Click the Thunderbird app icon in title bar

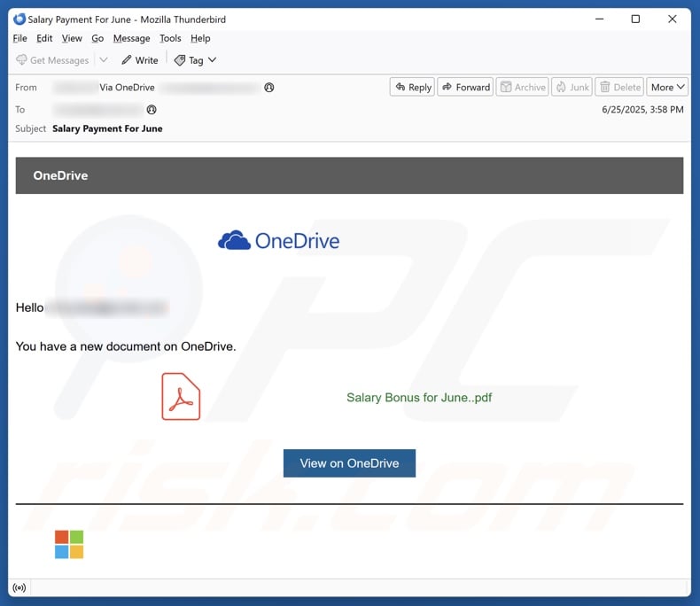pos(19,19)
